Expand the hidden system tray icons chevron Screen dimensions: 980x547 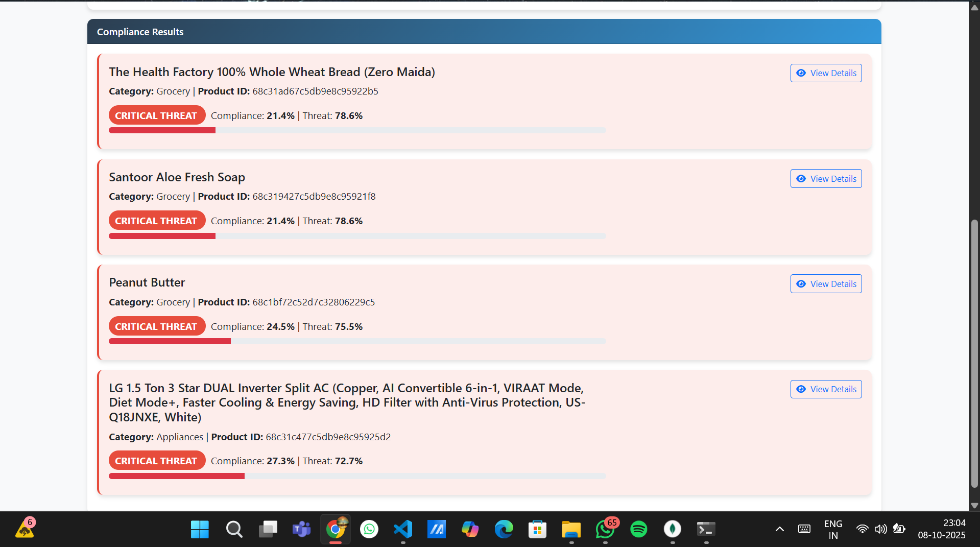coord(779,529)
